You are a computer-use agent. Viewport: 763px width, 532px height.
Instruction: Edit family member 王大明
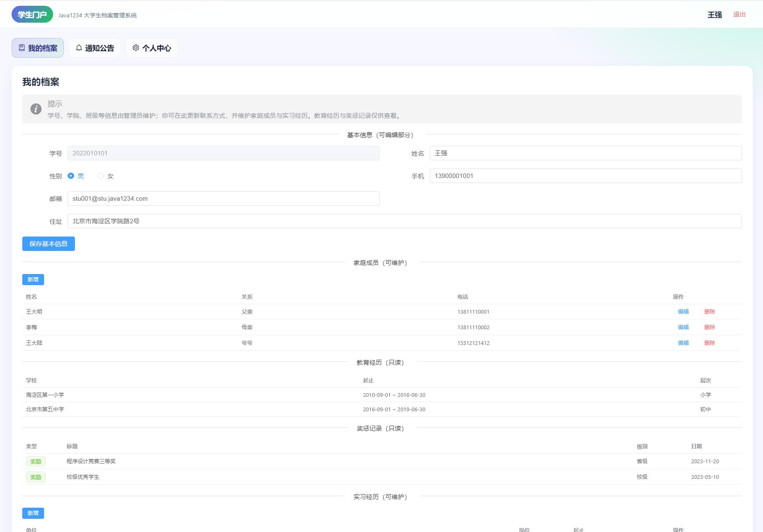tap(683, 312)
